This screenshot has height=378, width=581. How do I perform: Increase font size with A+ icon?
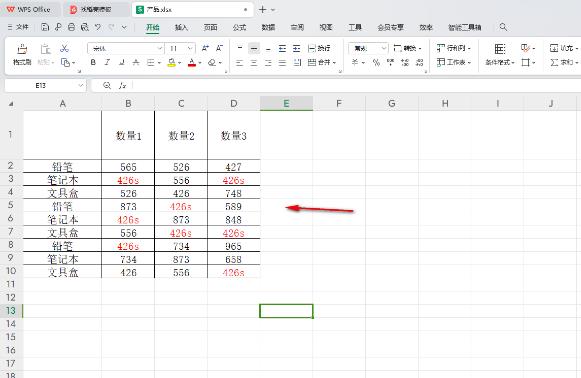tap(205, 48)
